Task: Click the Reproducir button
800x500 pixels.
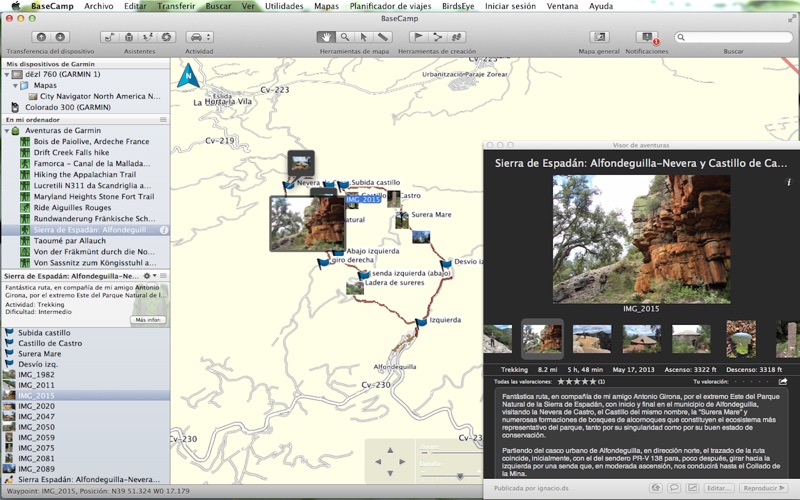Action: 763,488
